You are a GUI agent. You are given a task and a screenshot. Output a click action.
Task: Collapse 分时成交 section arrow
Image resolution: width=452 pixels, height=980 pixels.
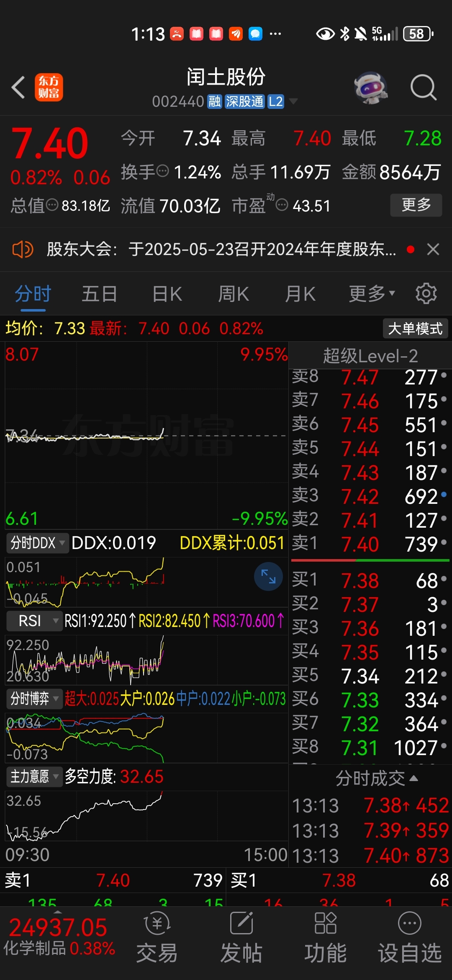pos(413,778)
